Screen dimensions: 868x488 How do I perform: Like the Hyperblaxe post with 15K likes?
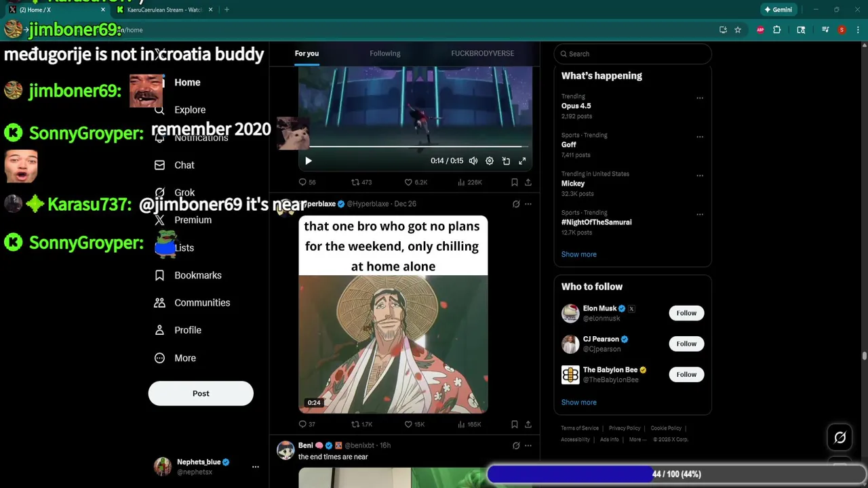tap(414, 424)
